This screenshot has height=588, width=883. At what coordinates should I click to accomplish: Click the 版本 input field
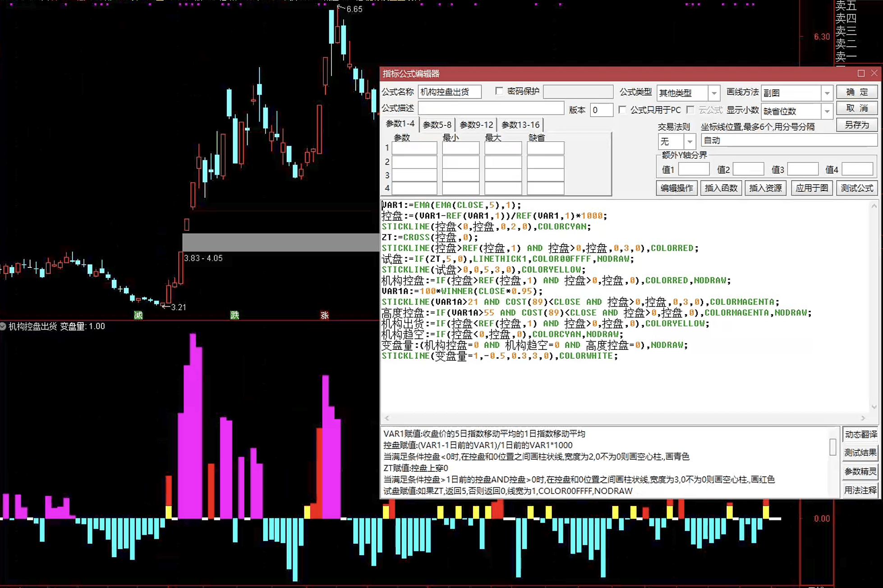[602, 110]
